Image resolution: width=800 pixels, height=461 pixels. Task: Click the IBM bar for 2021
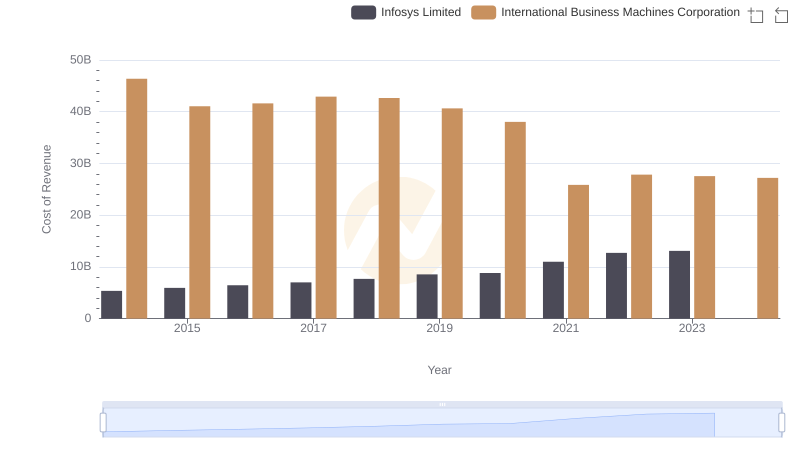(579, 252)
